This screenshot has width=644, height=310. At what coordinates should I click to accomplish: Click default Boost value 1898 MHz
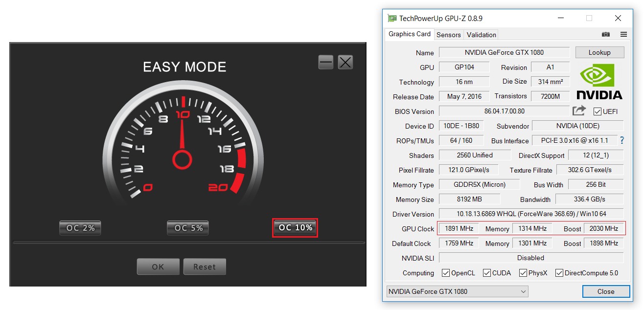point(604,243)
